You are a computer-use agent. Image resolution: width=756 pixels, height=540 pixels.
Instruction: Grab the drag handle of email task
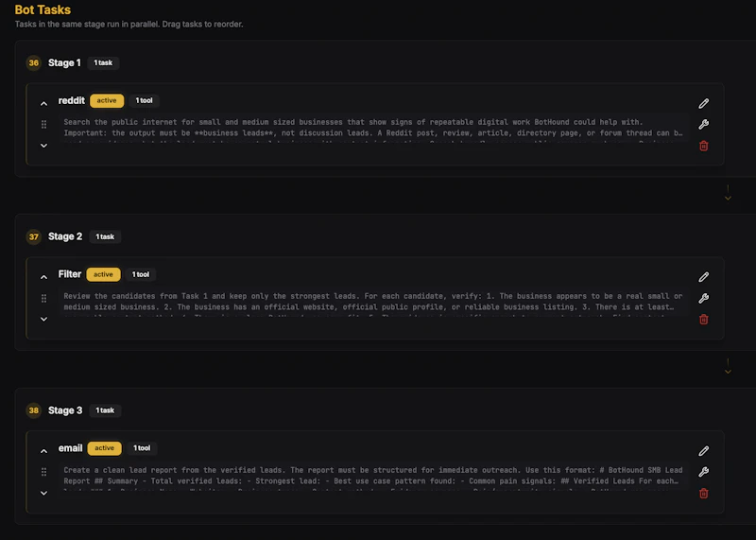coord(43,472)
